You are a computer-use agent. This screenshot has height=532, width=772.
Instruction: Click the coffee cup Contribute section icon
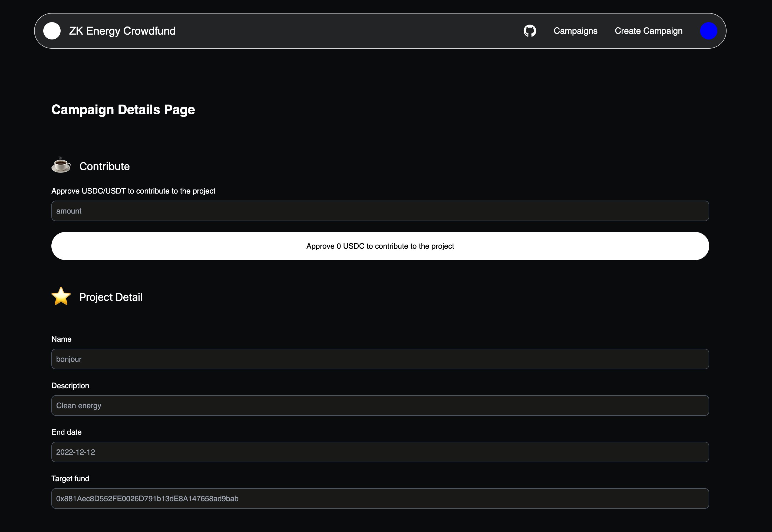pos(61,167)
